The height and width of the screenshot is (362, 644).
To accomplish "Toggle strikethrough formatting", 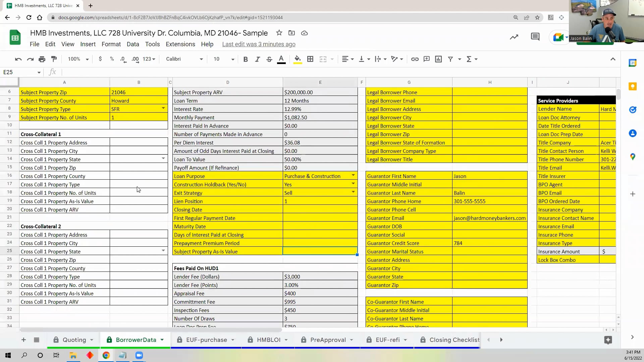I will coord(269,59).
